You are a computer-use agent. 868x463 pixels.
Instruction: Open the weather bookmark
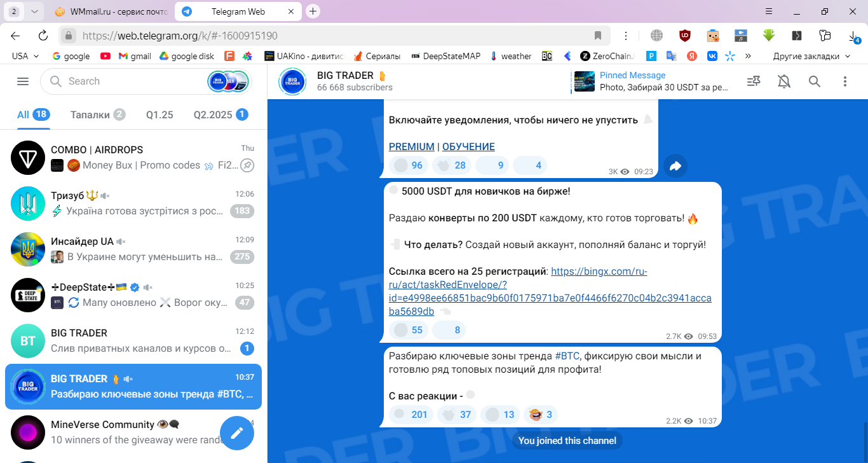pyautogui.click(x=510, y=56)
